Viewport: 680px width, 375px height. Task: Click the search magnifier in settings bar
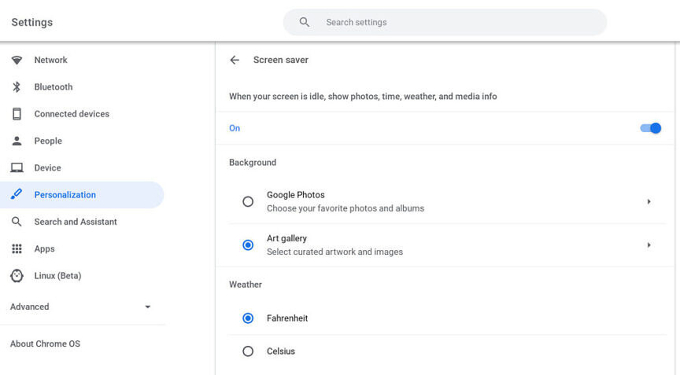[304, 22]
